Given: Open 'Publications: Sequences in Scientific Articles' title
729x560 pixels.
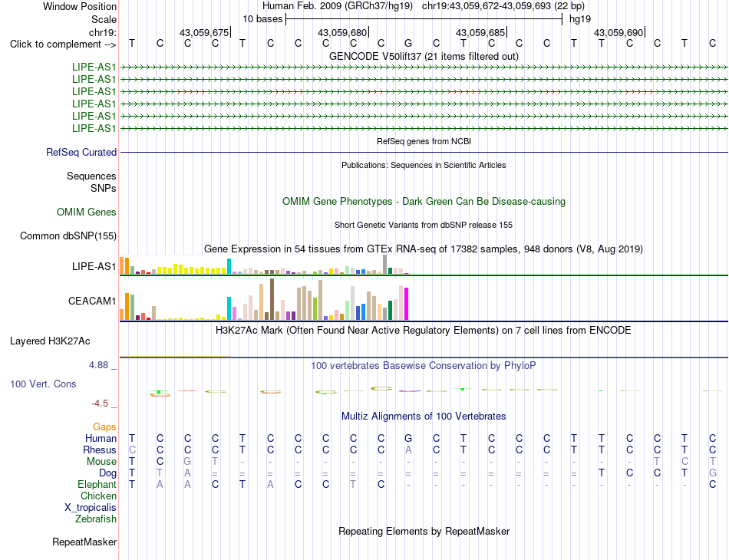Looking at the screenshot, I should [x=424, y=165].
